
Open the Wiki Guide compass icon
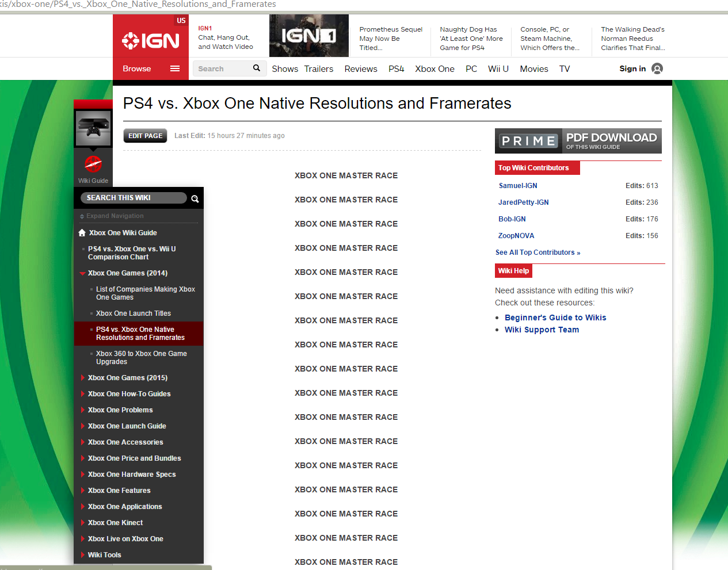(x=93, y=164)
